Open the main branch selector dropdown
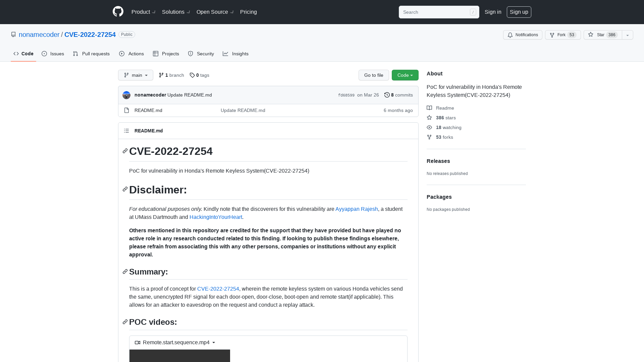 coord(136,75)
